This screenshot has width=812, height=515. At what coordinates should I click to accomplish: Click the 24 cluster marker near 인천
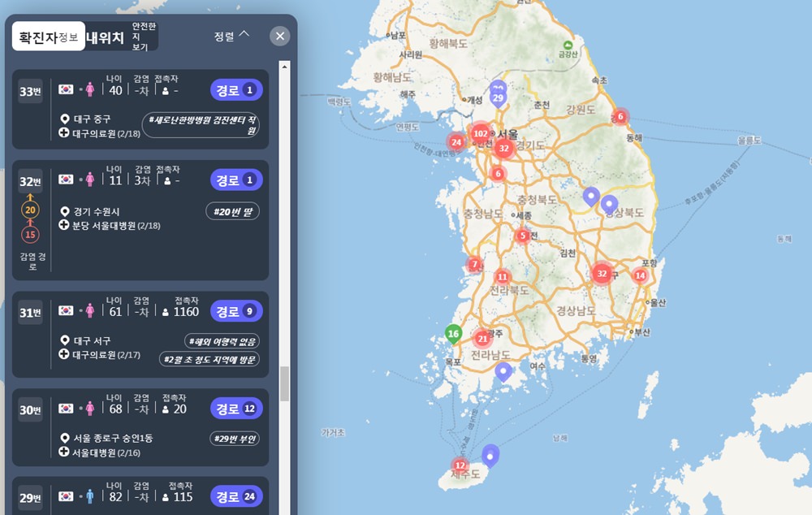point(456,142)
